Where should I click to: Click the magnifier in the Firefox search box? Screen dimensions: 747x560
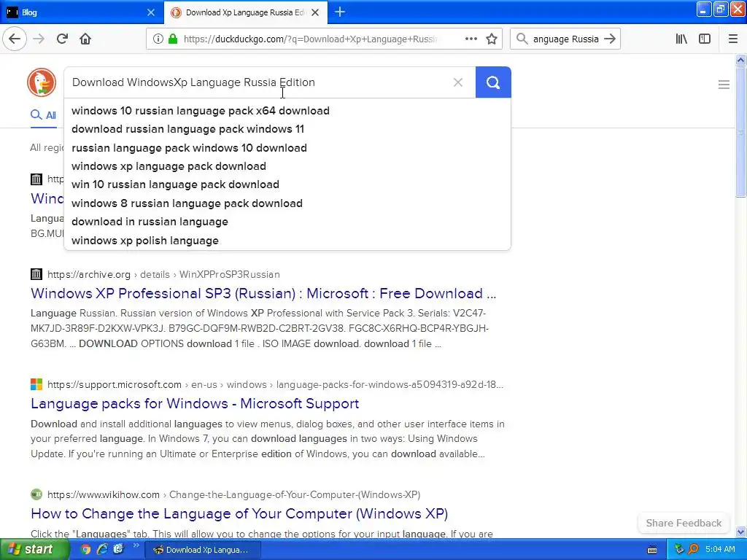[x=522, y=39]
